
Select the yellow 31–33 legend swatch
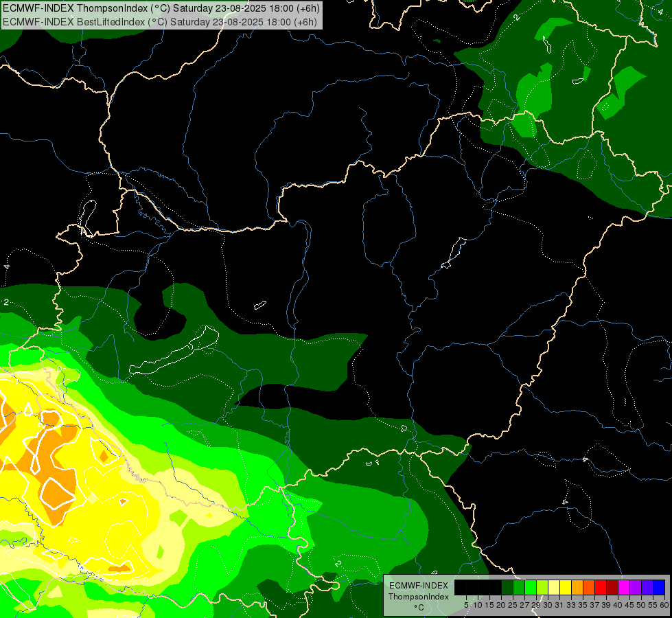pyautogui.click(x=566, y=587)
